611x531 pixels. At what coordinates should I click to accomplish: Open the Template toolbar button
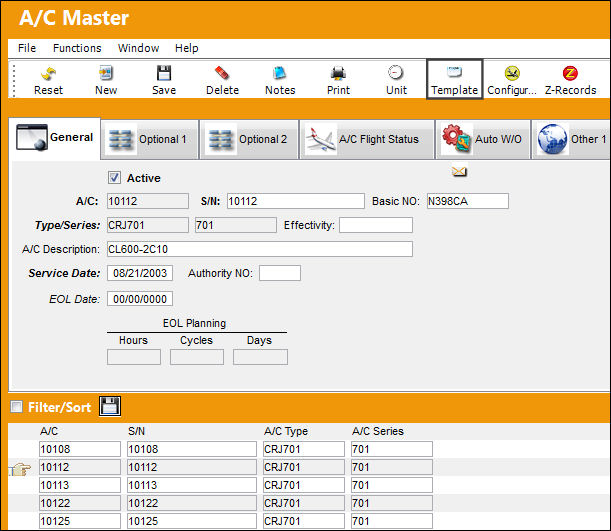(454, 79)
